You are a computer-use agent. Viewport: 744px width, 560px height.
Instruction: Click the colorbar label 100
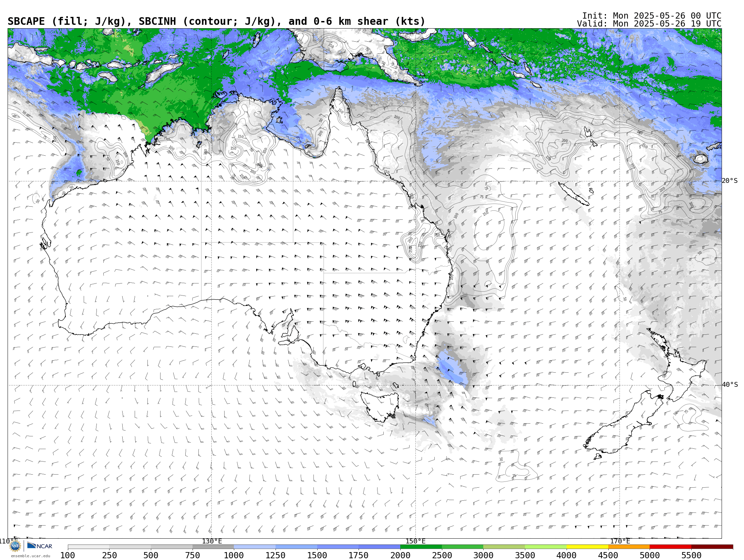tap(68, 556)
